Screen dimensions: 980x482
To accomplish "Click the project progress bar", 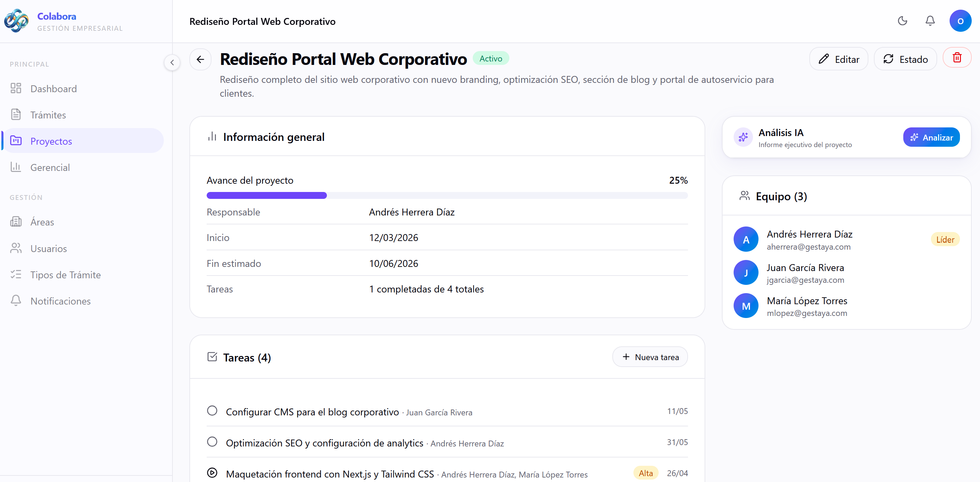I will [446, 195].
